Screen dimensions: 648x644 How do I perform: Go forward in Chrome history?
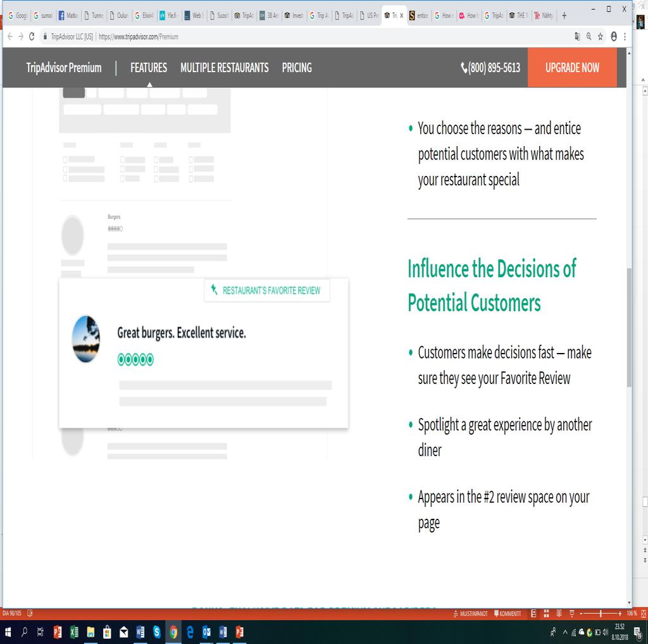click(x=21, y=37)
